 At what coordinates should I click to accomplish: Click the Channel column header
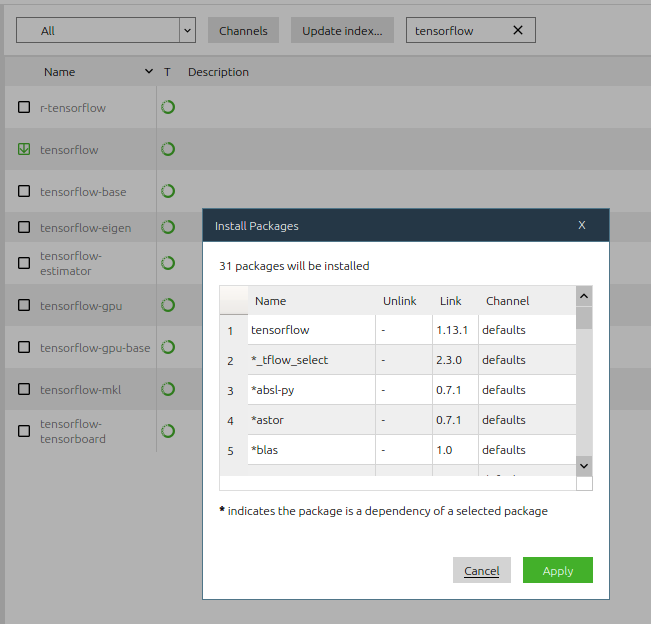(x=507, y=301)
